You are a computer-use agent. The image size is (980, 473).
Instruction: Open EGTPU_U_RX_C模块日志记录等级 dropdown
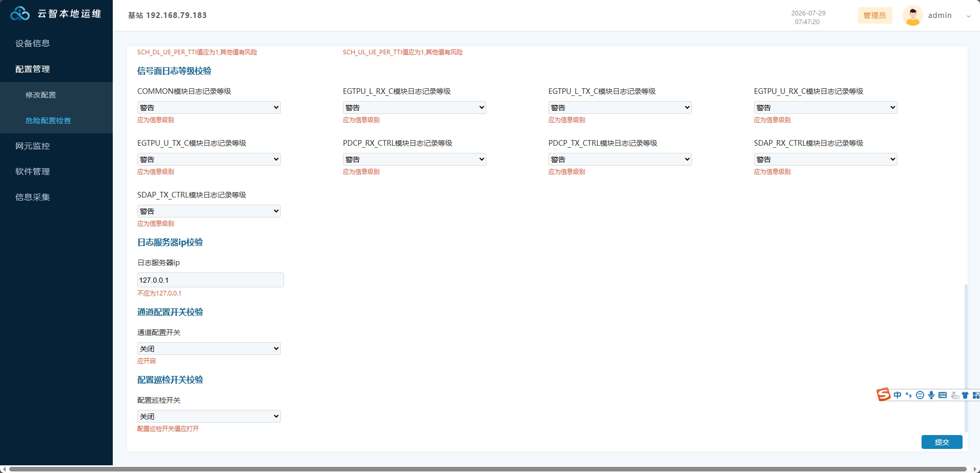(826, 107)
